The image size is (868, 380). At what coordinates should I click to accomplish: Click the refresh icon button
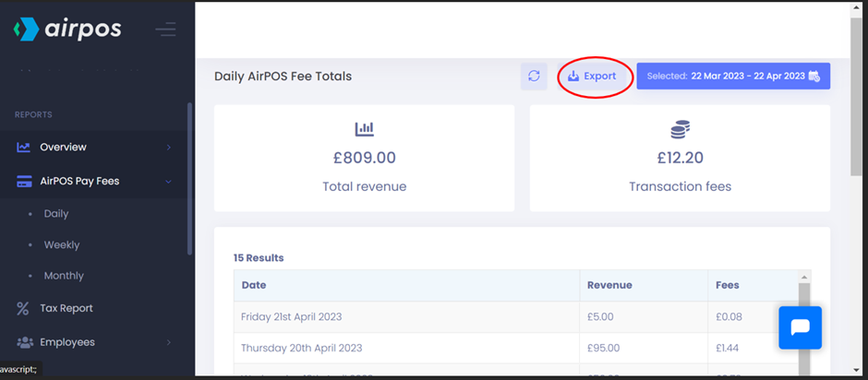click(534, 76)
